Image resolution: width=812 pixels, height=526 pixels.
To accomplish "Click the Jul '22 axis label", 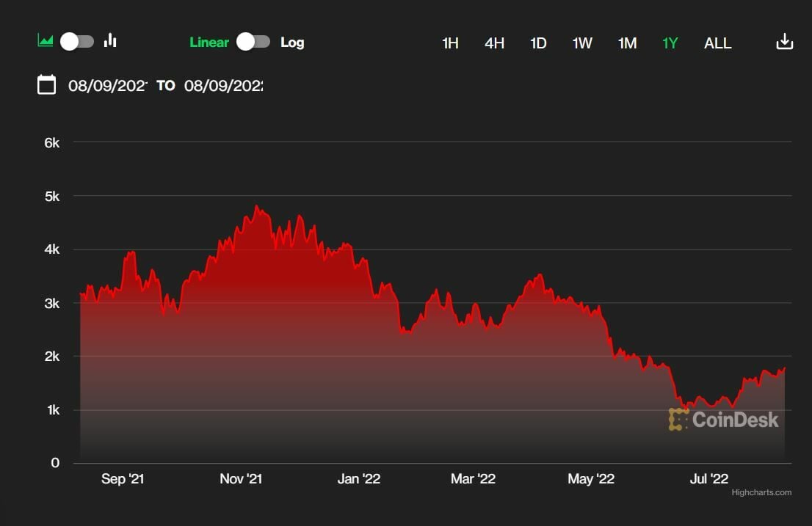I will pyautogui.click(x=709, y=479).
